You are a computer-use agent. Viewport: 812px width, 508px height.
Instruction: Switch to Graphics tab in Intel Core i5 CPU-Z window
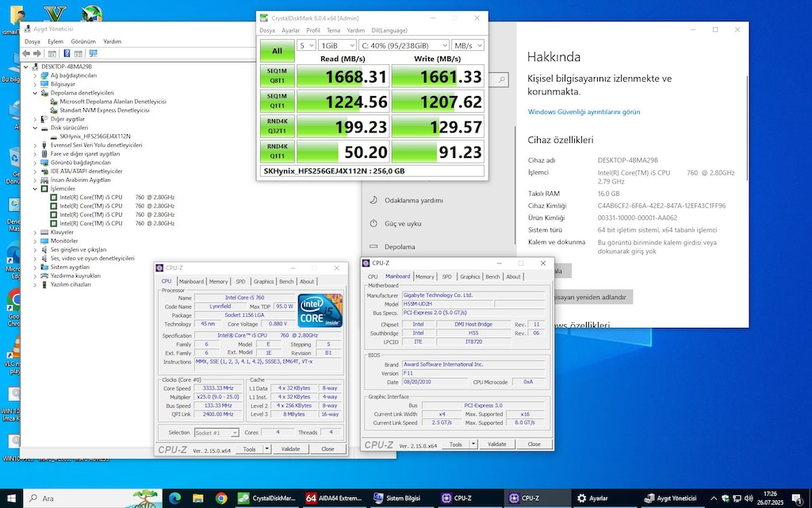click(263, 282)
